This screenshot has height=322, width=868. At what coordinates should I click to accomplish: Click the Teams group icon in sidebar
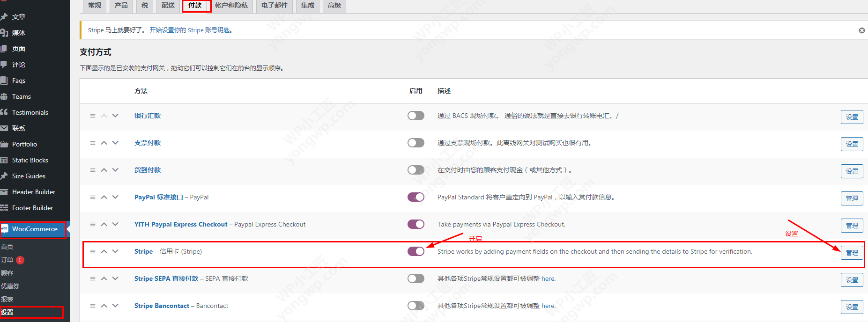pyautogui.click(x=4, y=96)
